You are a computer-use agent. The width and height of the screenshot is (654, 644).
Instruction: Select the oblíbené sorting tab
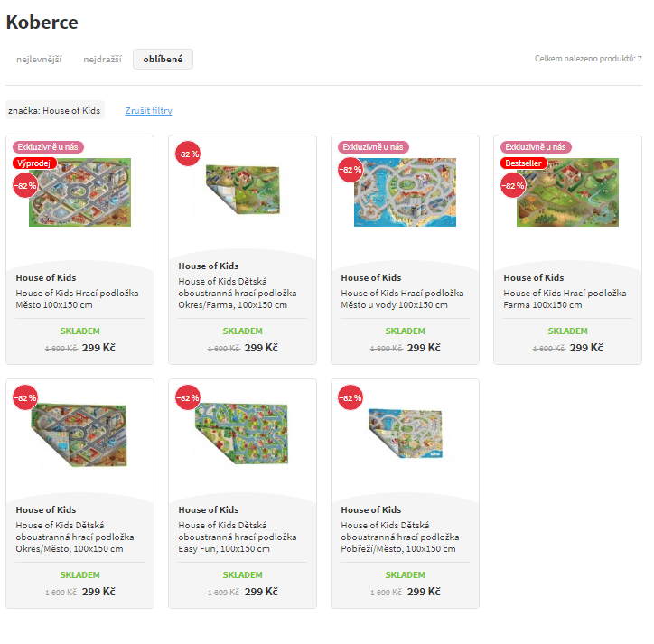163,60
